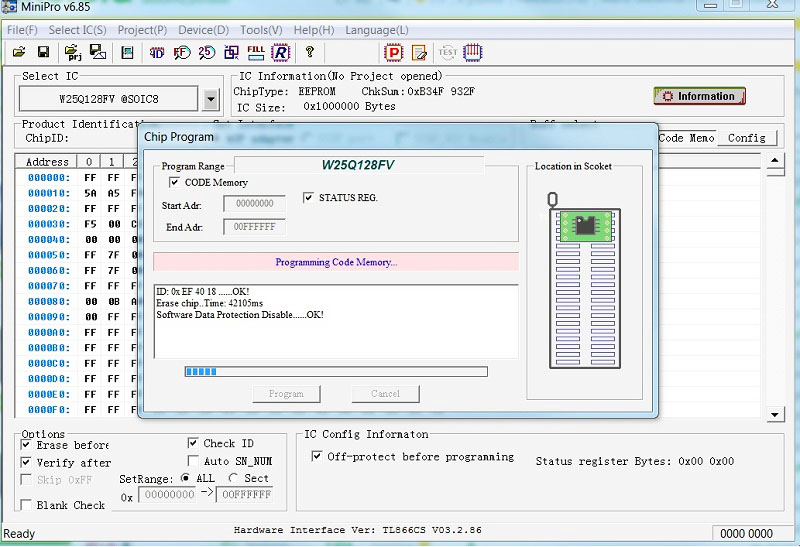Click the hex view scroll down arrow
Screen dimensions: 800x547
coord(775,414)
